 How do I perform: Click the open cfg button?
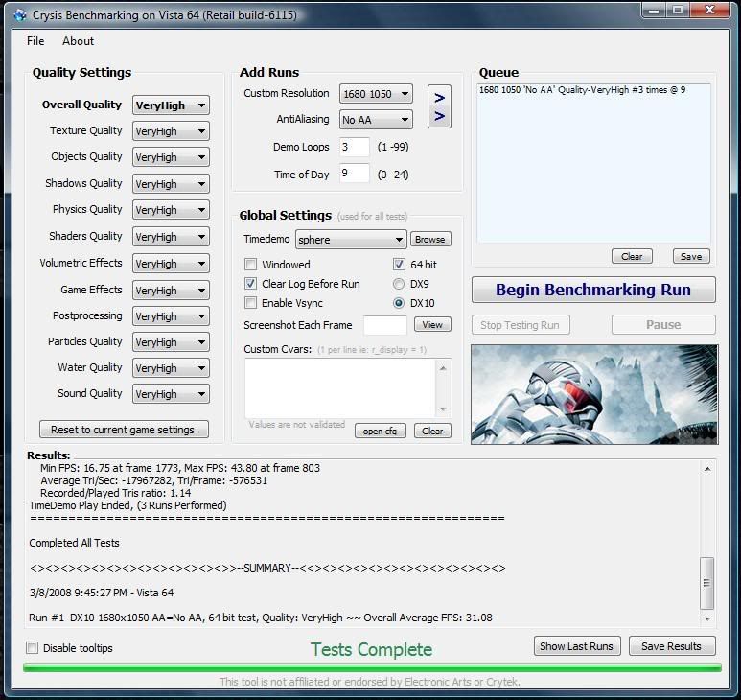pyautogui.click(x=381, y=431)
